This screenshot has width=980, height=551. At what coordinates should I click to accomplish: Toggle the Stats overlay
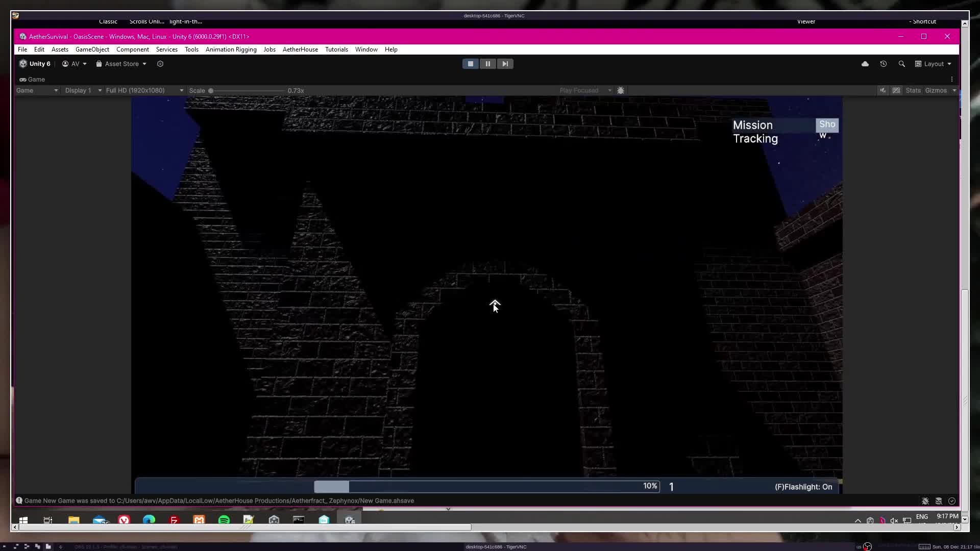[x=913, y=90]
